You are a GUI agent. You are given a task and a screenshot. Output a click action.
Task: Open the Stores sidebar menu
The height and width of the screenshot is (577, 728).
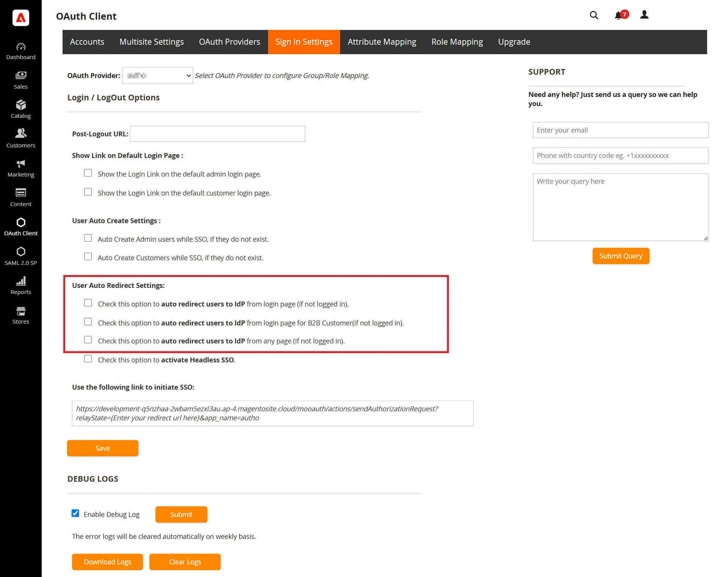pos(21,315)
